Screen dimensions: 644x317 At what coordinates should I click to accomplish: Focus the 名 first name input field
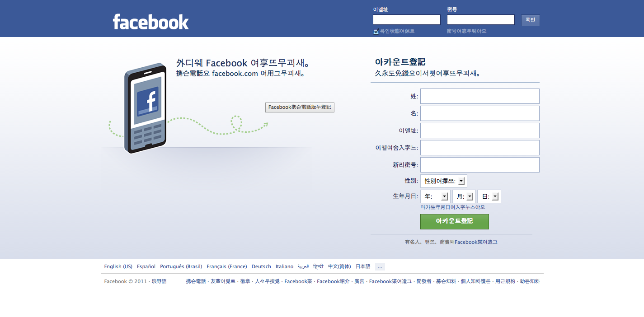click(480, 113)
